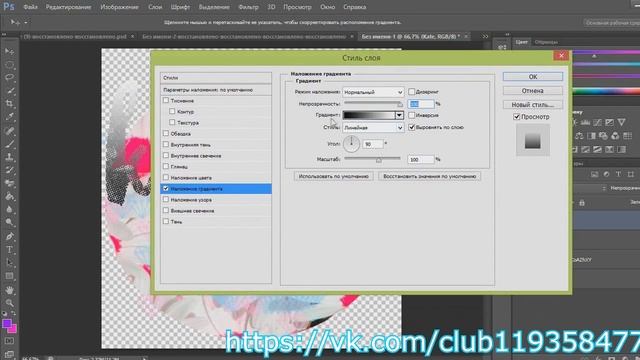Open the workspace switcher dropdown
Screen dimensions: 640x360
pyautogui.click(x=611, y=22)
